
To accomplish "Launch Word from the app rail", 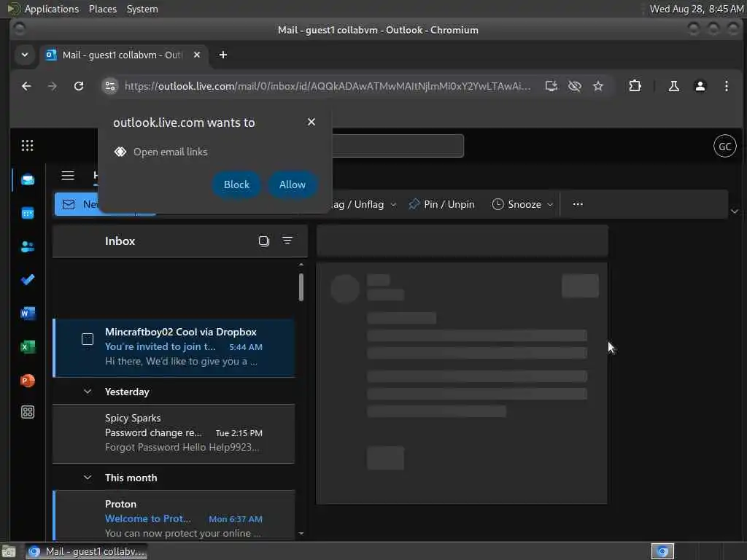I will click(x=28, y=314).
